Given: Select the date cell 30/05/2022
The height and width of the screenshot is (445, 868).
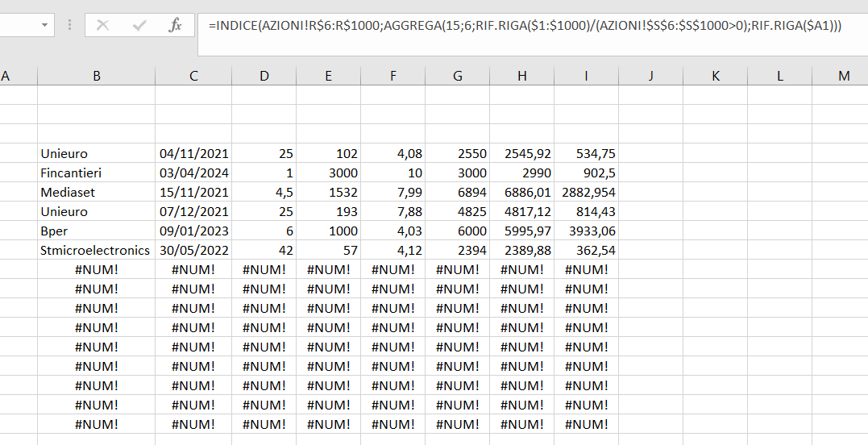Looking at the screenshot, I should [193, 250].
